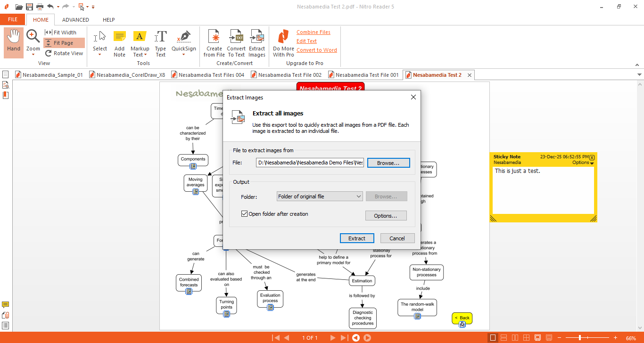Click the Rotate View button
Screen dimensions: 644x343
64,53
